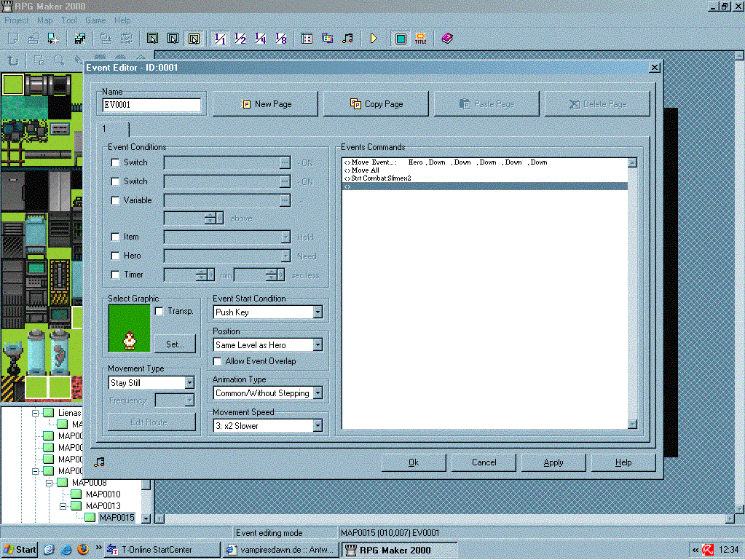Set map zoom to 1/1 scale
The width and height of the screenshot is (745, 560).
pyautogui.click(x=220, y=39)
